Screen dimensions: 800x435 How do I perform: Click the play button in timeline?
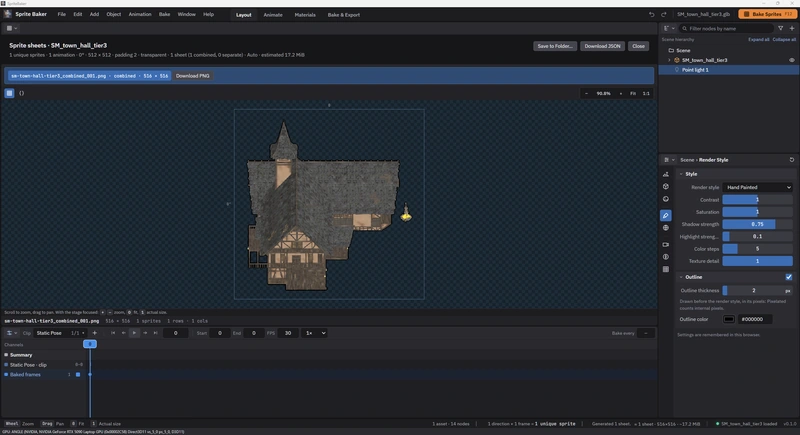pyautogui.click(x=134, y=333)
